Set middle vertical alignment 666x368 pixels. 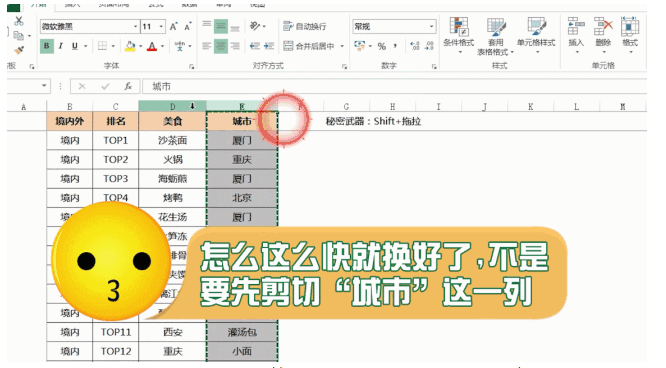[x=221, y=26]
